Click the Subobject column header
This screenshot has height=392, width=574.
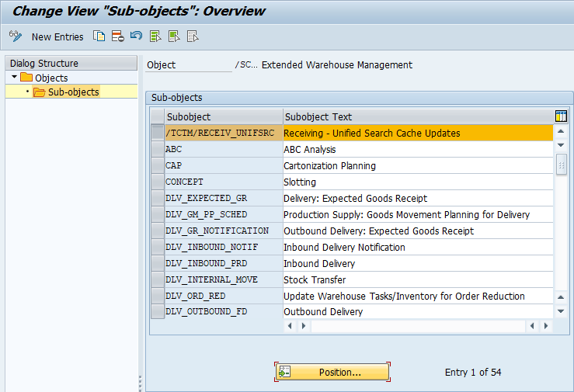[x=224, y=117]
